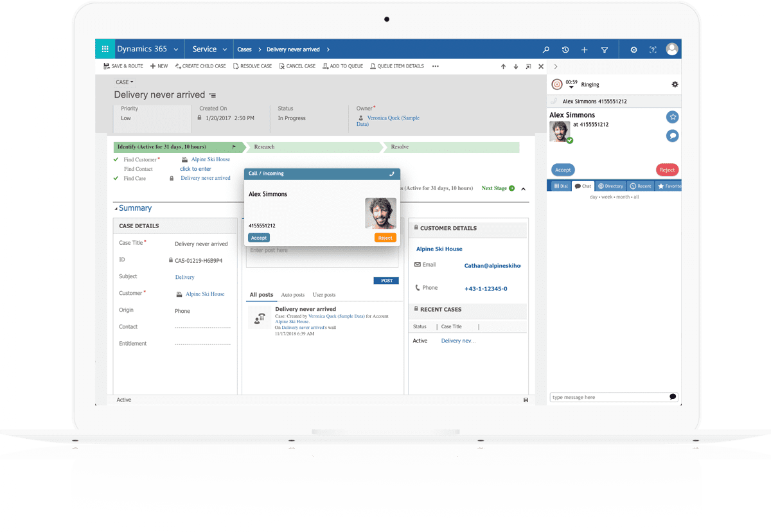This screenshot has width=771, height=532.
Task: Click the pop-out record icon
Action: tap(528, 66)
